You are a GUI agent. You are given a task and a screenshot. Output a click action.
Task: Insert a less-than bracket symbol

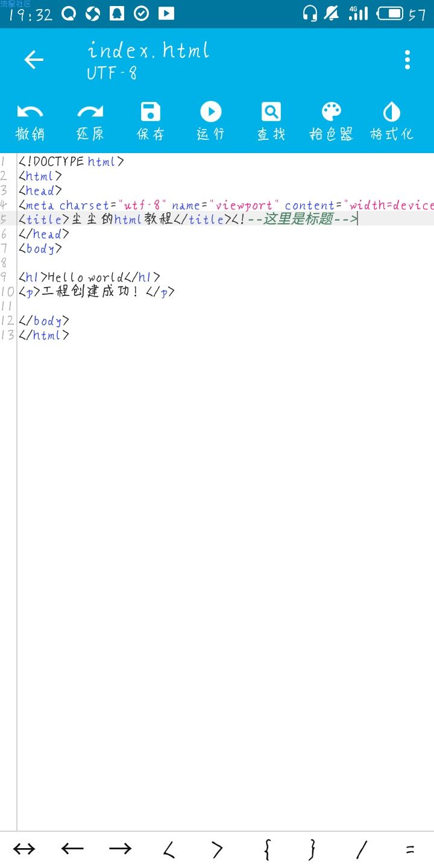tap(169, 849)
